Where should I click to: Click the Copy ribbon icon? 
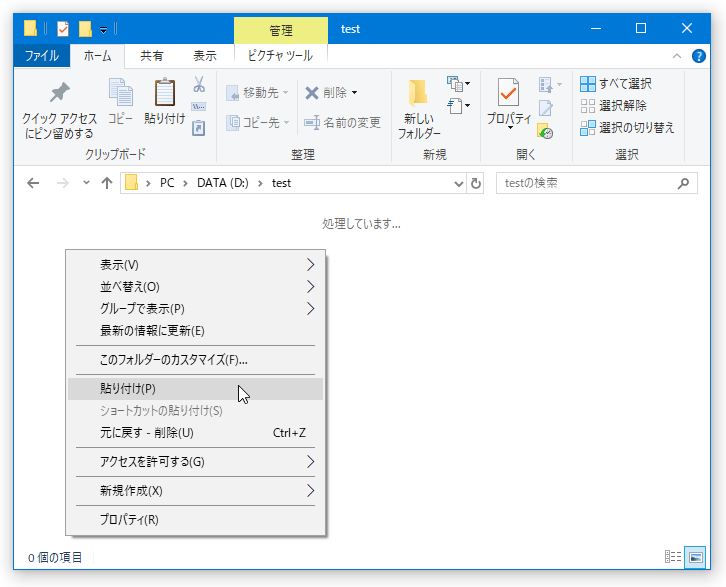pos(120,92)
